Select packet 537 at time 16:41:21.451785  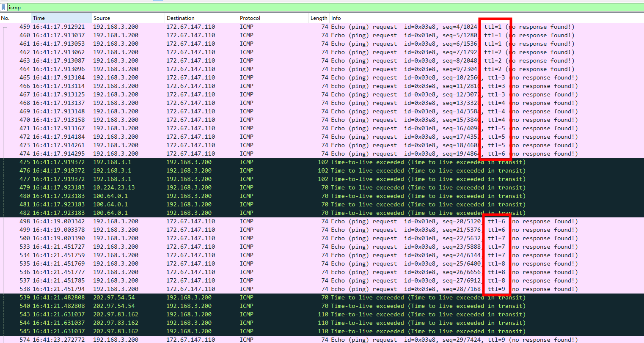(x=322, y=280)
